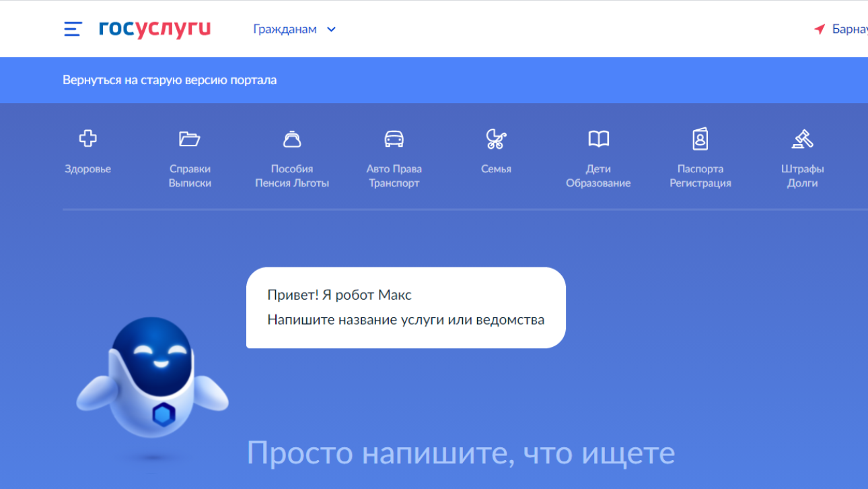Click the red location arrow icon
This screenshot has width=868, height=489.
820,29
